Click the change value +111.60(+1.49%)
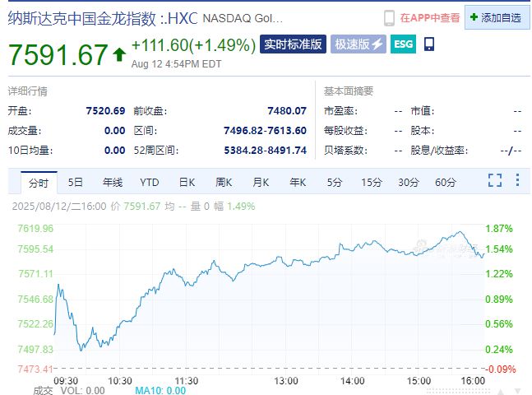Screen dimensions: 532x395 point(193,45)
